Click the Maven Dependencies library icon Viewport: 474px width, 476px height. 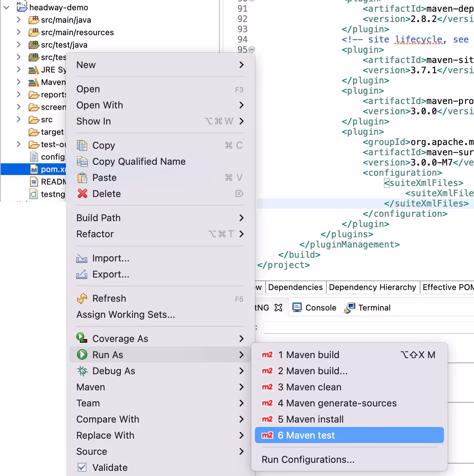coord(34,82)
